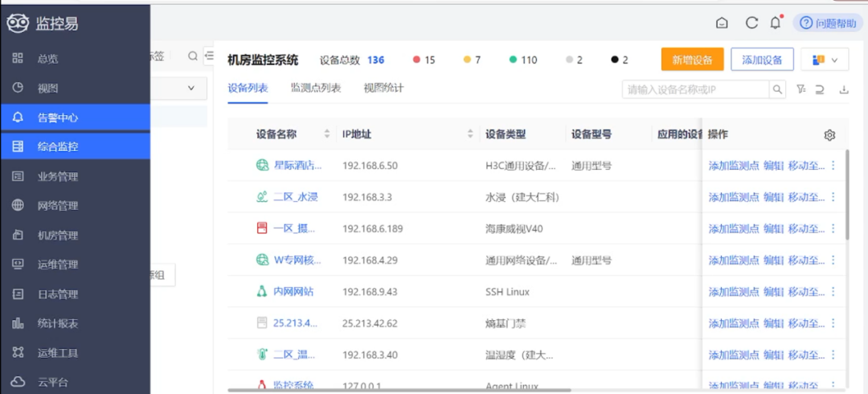Open the notification bell in top bar
Viewport: 868px width, 394px height.
click(x=776, y=23)
